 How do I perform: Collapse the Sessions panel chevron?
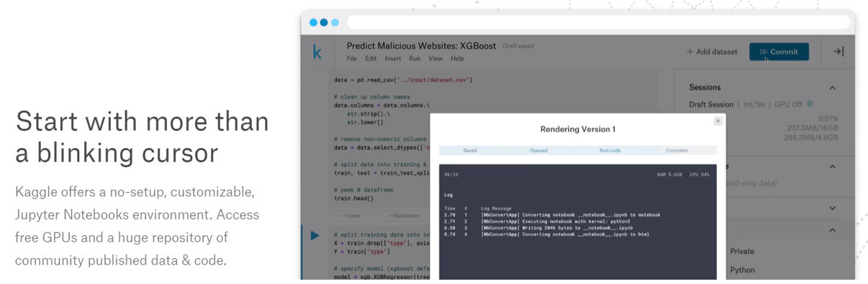833,88
